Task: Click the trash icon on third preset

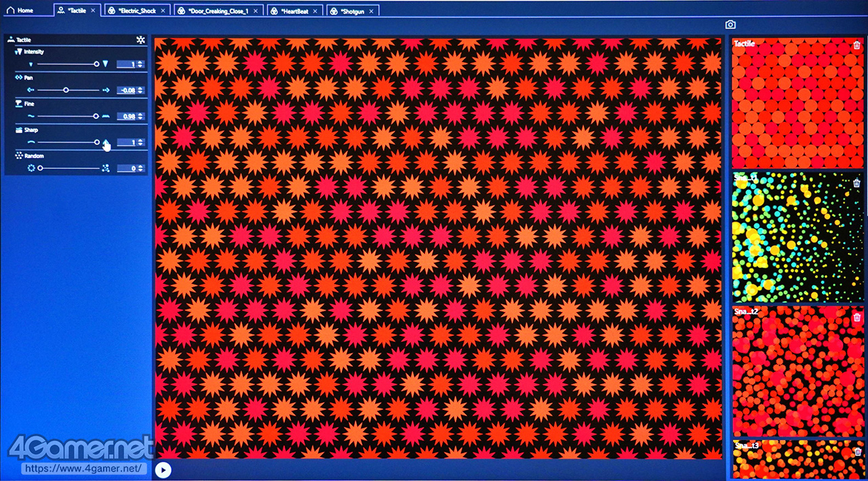Action: coord(856,317)
